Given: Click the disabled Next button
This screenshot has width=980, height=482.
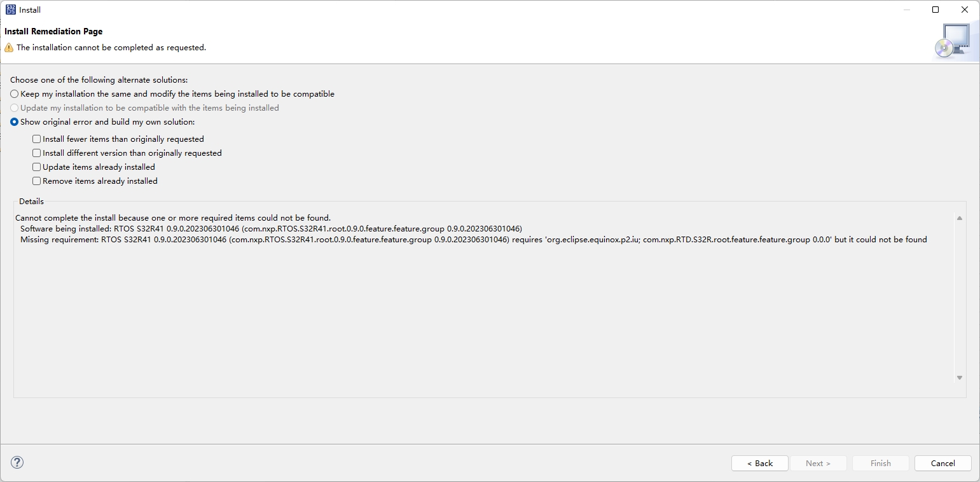Looking at the screenshot, I should point(818,463).
